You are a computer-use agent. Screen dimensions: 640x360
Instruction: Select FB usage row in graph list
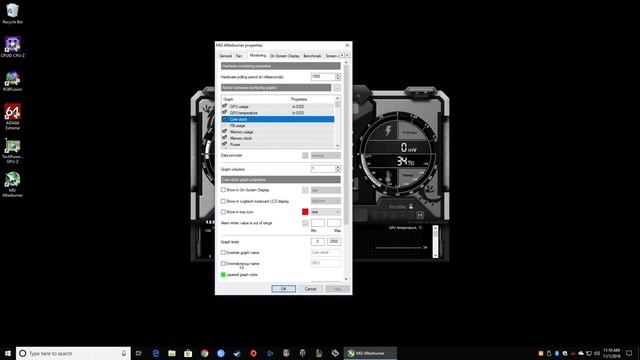pyautogui.click(x=278, y=125)
